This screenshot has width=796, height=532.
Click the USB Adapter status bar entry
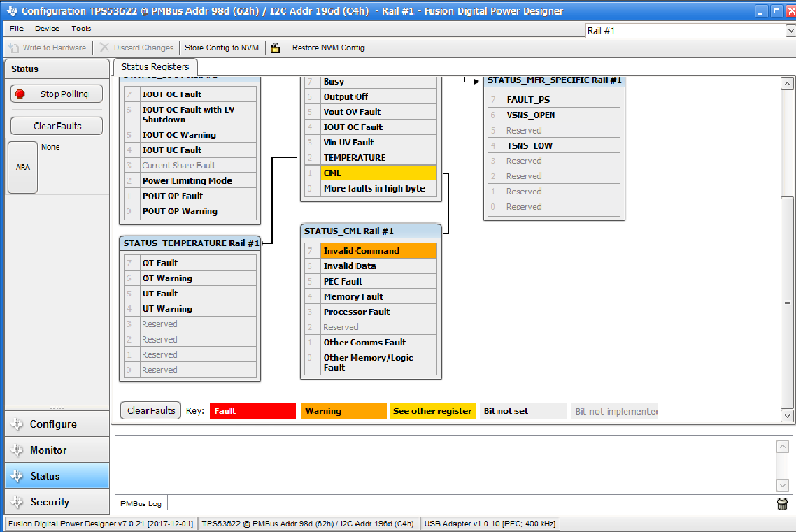pos(490,524)
